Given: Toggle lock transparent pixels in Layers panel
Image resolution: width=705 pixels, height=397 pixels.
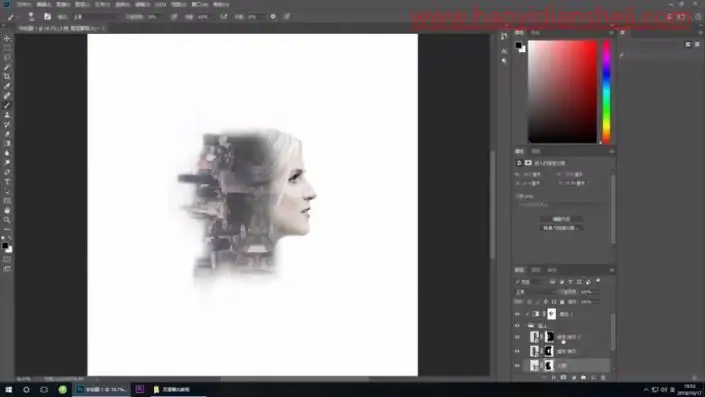Looking at the screenshot, I should [x=530, y=302].
